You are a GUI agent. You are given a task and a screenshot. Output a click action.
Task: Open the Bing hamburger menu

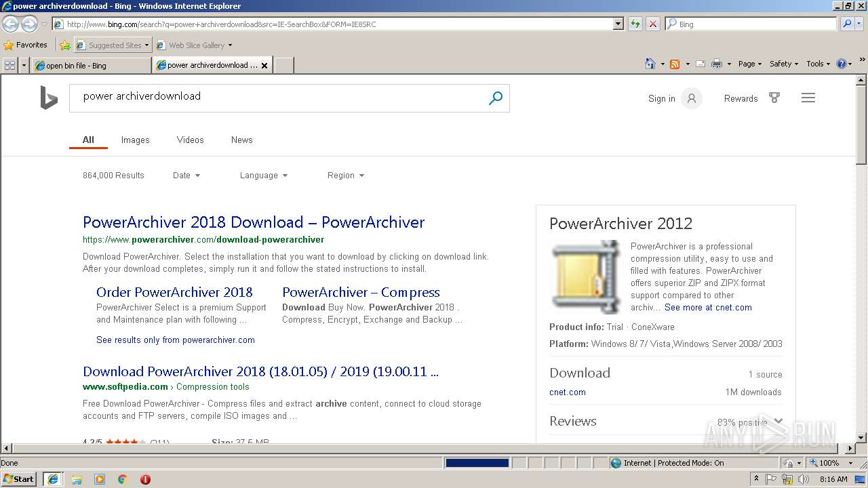[808, 98]
